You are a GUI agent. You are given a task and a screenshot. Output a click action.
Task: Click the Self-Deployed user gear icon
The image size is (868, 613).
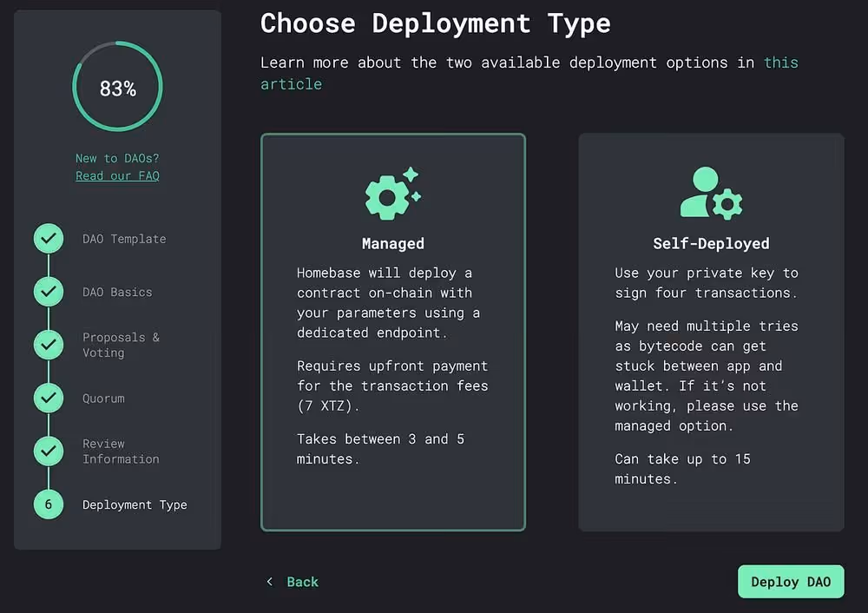point(711,193)
